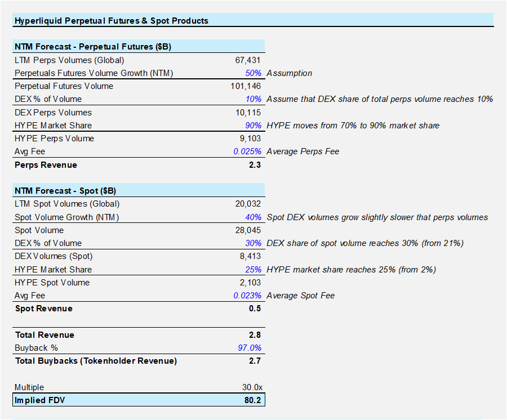
Task: Click the 30.0x Multiple cell
Action: click(x=251, y=387)
